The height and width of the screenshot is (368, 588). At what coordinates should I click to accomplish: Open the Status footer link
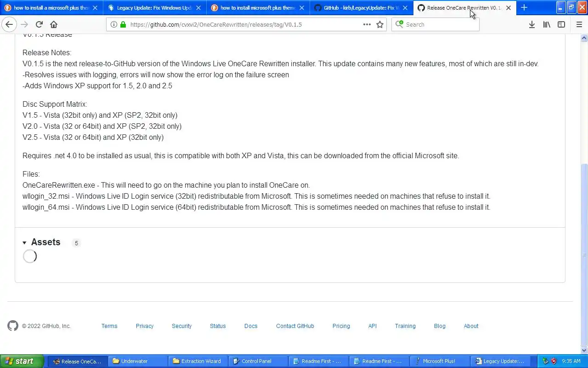tap(218, 326)
